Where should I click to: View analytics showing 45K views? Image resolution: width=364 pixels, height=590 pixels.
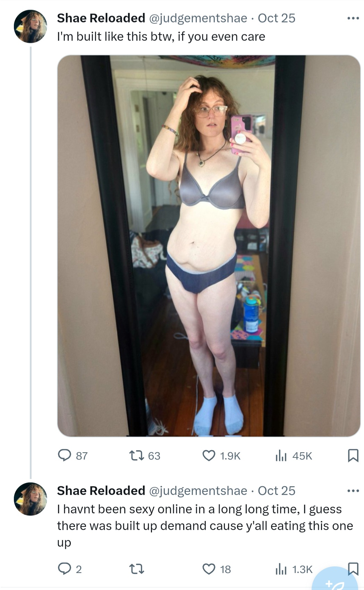point(281,455)
